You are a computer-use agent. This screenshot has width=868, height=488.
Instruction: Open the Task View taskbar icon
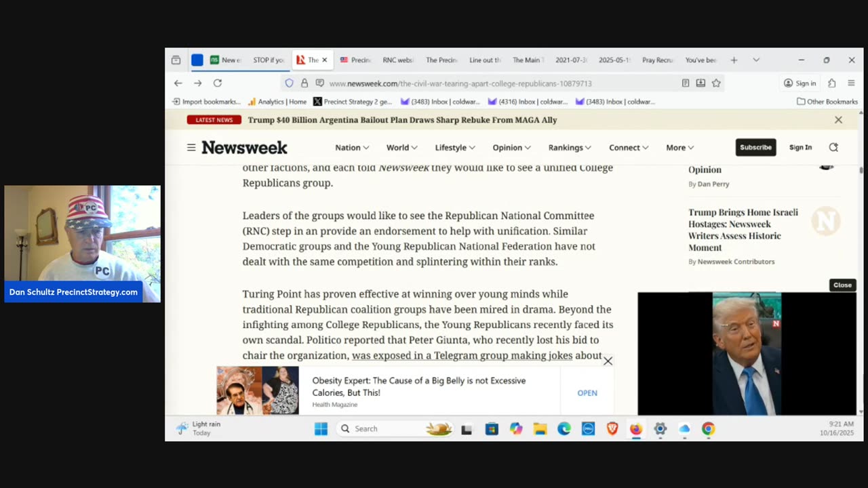(x=467, y=428)
